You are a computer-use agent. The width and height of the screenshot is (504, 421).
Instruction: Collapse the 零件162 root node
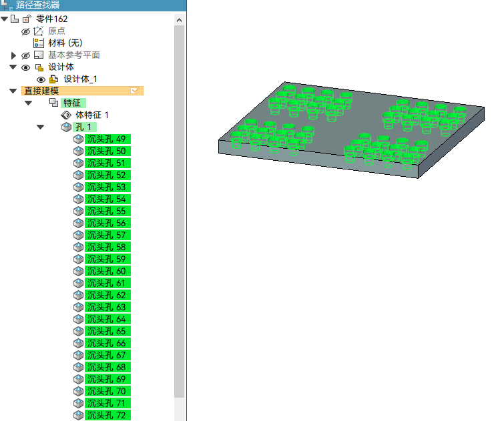coord(5,19)
